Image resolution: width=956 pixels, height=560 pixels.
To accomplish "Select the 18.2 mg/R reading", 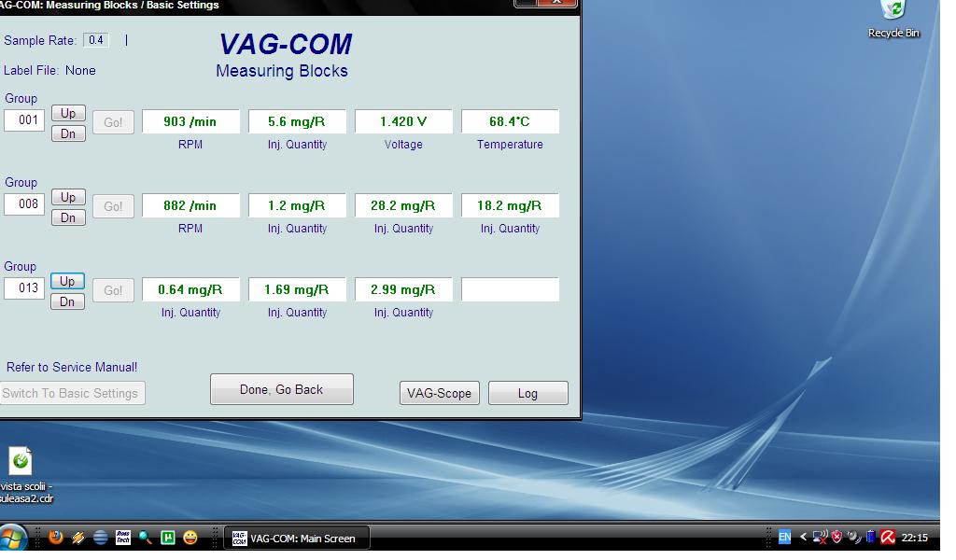I will (510, 205).
